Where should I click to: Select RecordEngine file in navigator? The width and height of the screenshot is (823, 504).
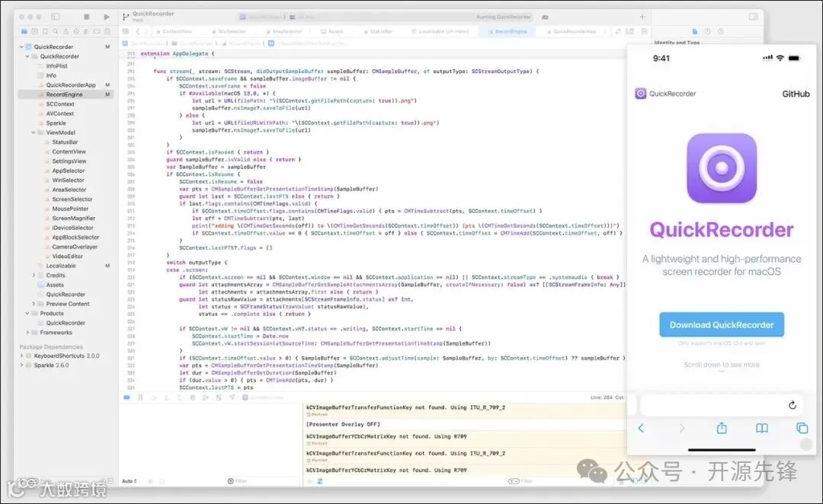66,94
